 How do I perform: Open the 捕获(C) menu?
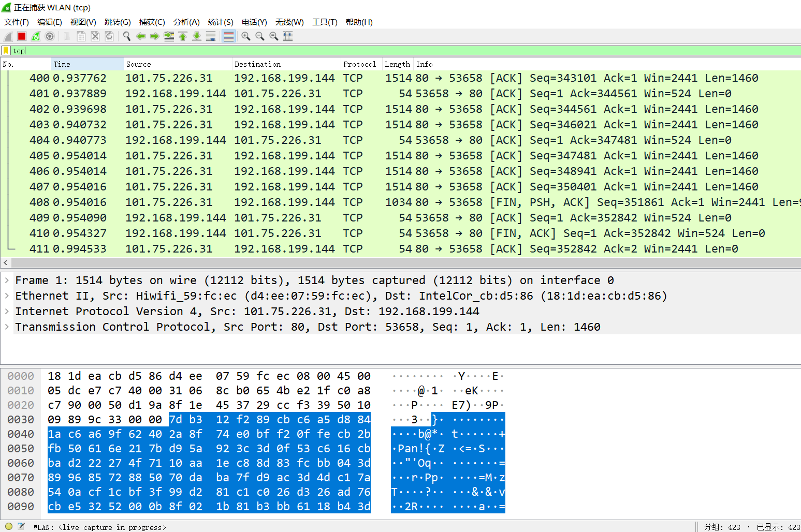(x=152, y=22)
